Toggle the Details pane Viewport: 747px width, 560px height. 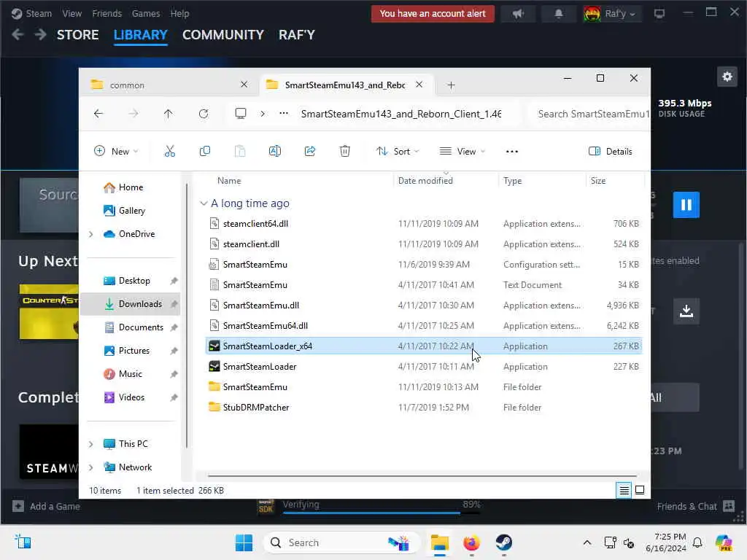coord(611,152)
